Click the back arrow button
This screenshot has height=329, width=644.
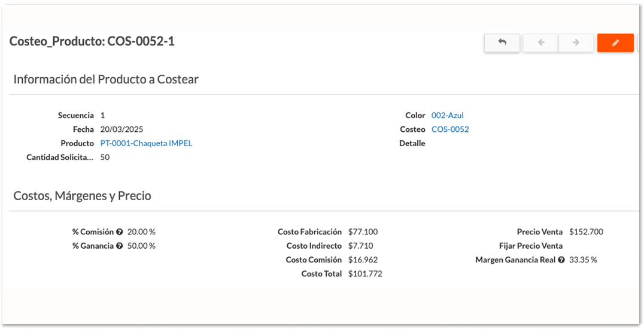[x=502, y=43]
